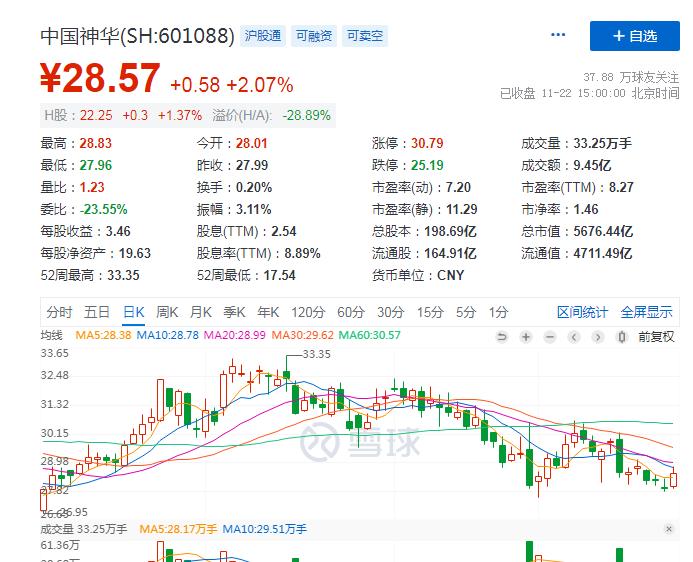Image resolution: width=693 pixels, height=562 pixels.
Task: Switch to the 五日 tab
Action: pyautogui.click(x=97, y=312)
